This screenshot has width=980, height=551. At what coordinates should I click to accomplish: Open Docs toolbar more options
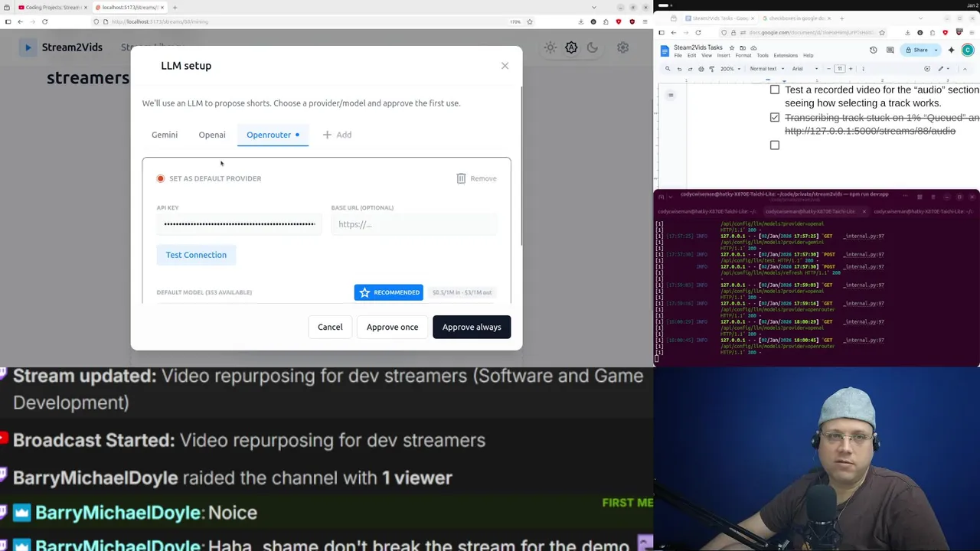point(863,69)
